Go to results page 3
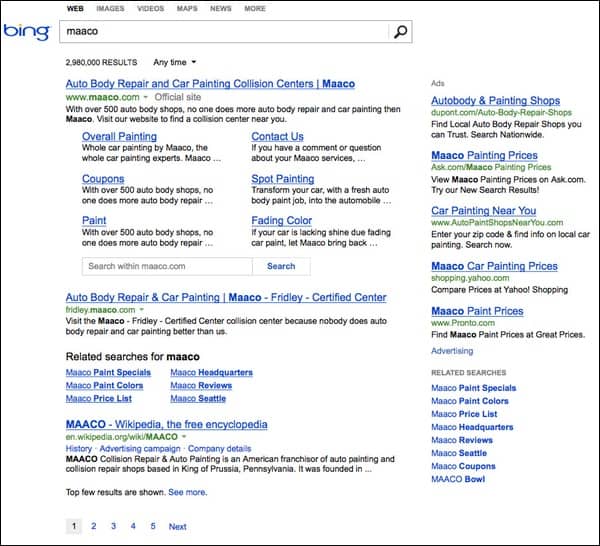 [x=114, y=526]
